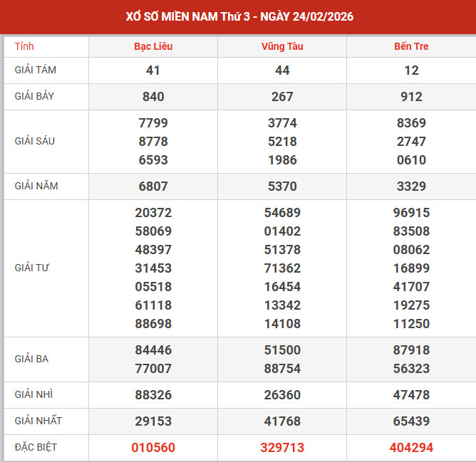Select Bến Tre Giải Bảy number 912
The height and width of the screenshot is (462, 476).
[x=411, y=97]
